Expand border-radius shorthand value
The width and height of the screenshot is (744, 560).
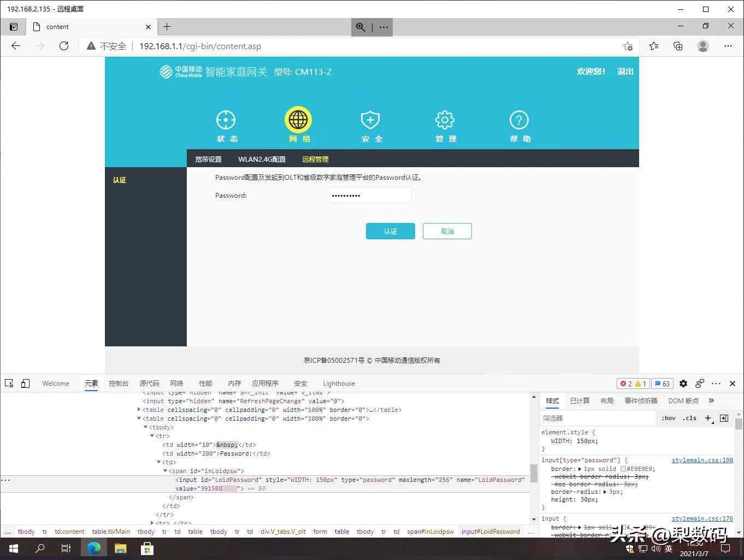pyautogui.click(x=605, y=492)
